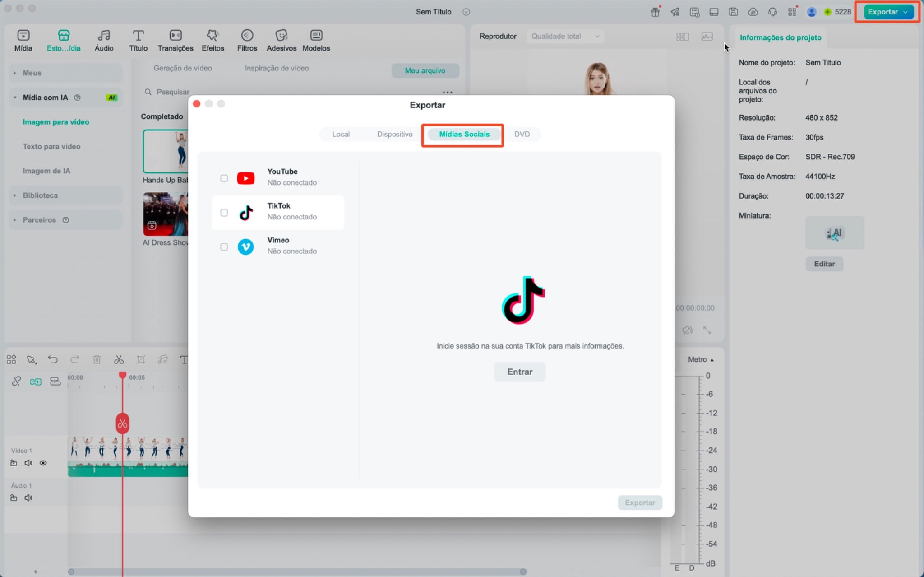This screenshot has height=577, width=924.
Task: Open the Metro audio meter dropdown
Action: tap(701, 359)
